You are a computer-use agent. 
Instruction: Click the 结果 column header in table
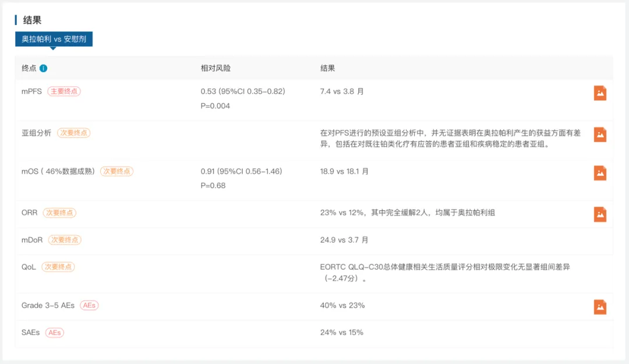[x=327, y=68]
